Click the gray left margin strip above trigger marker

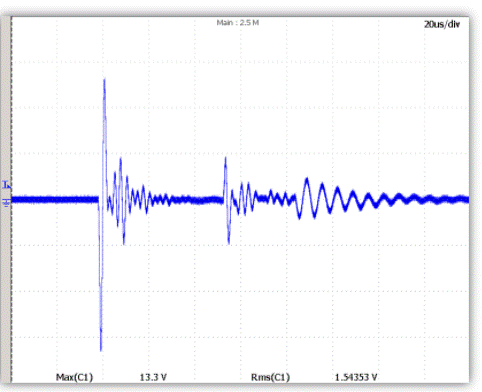(x=6, y=98)
